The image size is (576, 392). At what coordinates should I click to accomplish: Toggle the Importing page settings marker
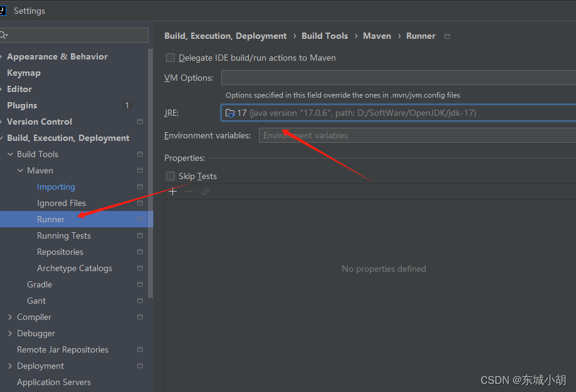pos(139,187)
